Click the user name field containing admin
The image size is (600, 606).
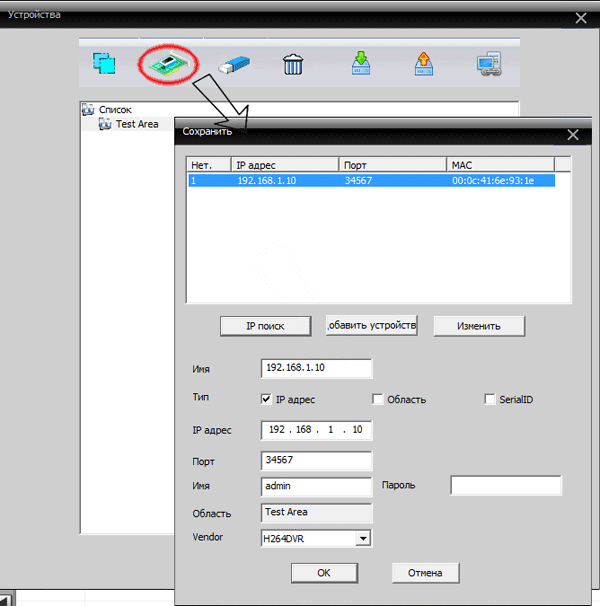[316, 486]
